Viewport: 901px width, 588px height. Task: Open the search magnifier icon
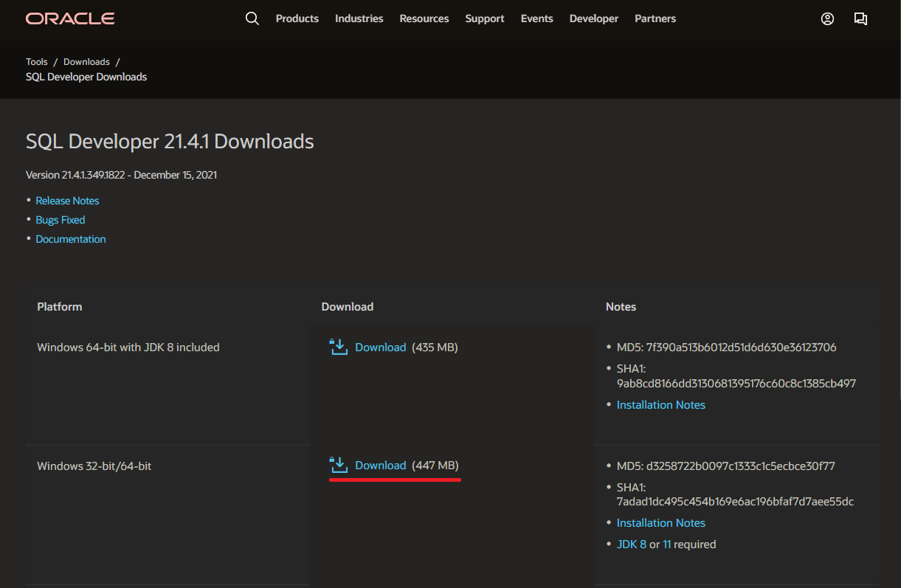(x=252, y=19)
